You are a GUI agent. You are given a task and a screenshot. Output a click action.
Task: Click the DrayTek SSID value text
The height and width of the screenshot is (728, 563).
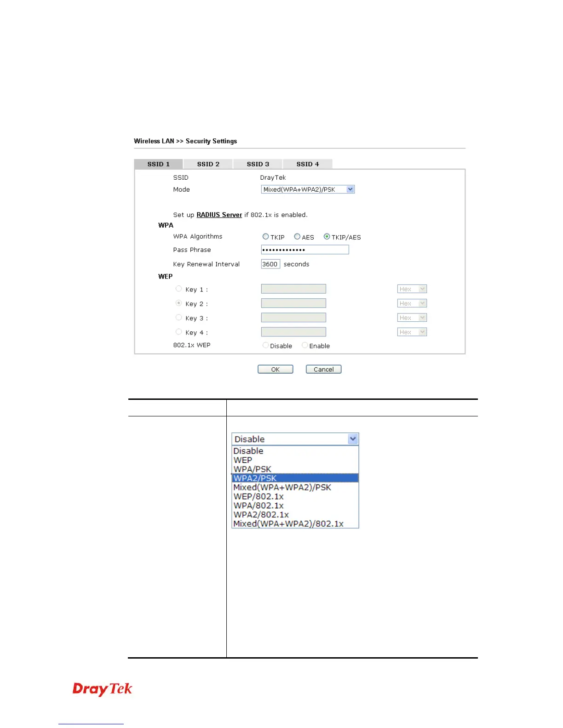pos(273,177)
